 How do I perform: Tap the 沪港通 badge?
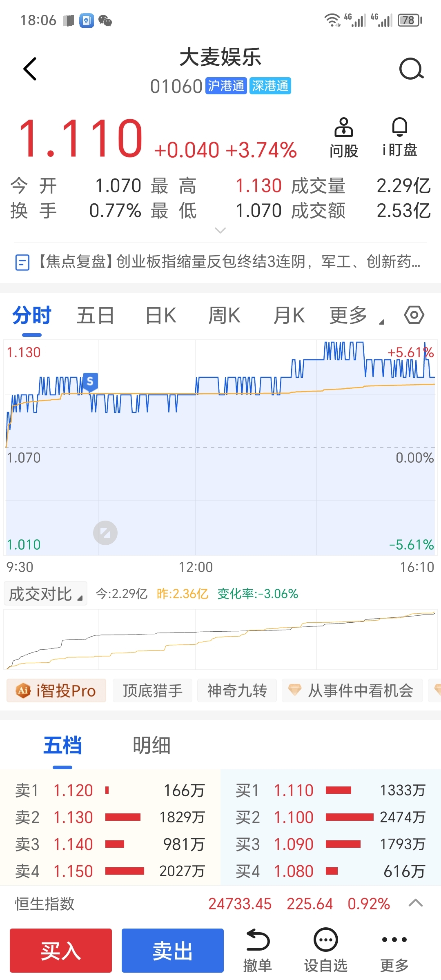[x=226, y=86]
